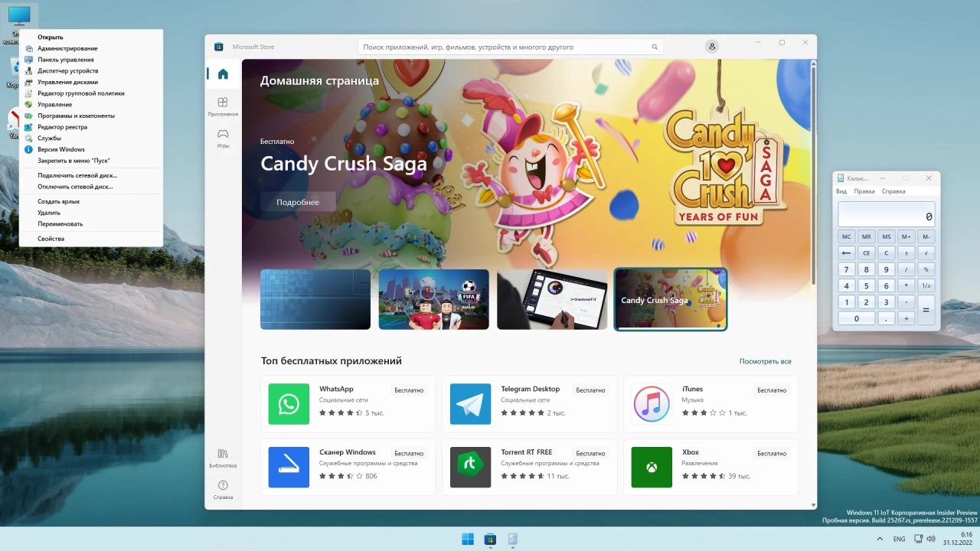Open the Telegram Desktop app icon
This screenshot has height=551, width=980.
pyautogui.click(x=470, y=404)
